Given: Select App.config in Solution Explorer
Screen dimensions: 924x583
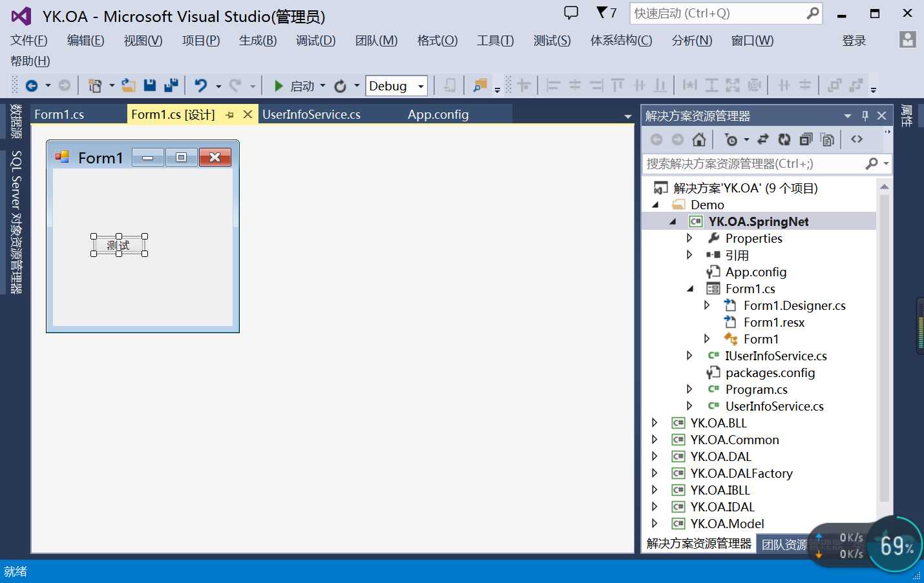Looking at the screenshot, I should point(756,272).
